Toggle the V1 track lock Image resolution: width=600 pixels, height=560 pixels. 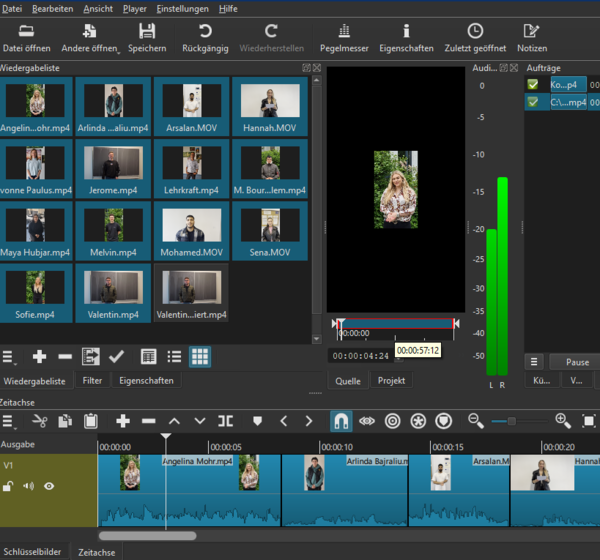[8, 486]
